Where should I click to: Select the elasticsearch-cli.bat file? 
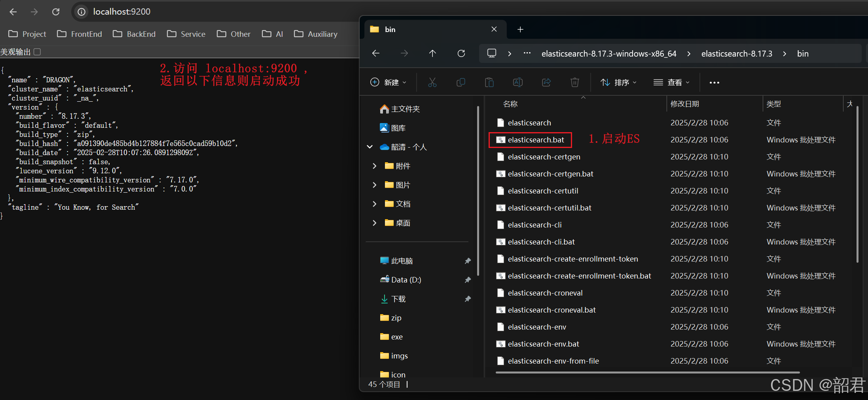click(x=535, y=242)
